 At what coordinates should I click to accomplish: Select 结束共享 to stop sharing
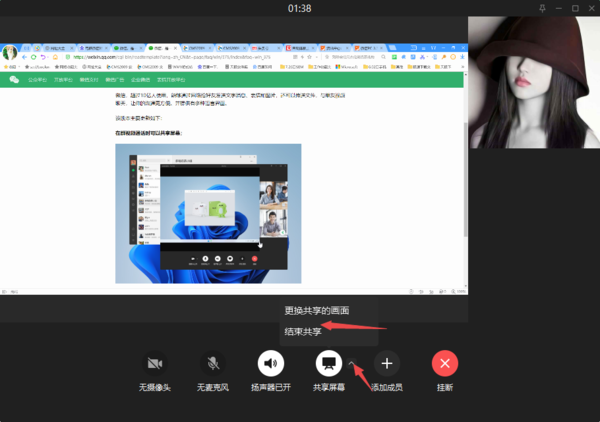303,331
